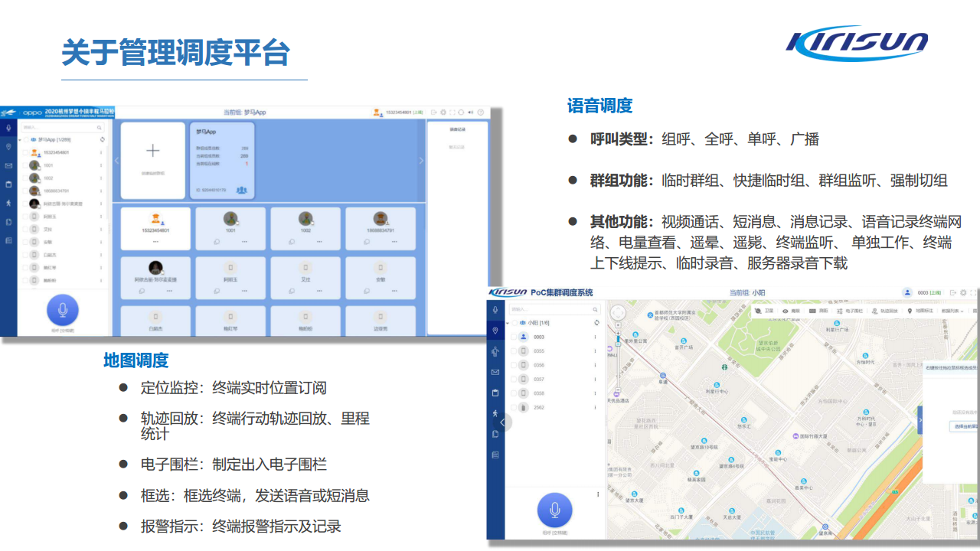The width and height of the screenshot is (980, 551).
Task: Collapse the 小阳 group tree arrow
Action: click(506, 323)
